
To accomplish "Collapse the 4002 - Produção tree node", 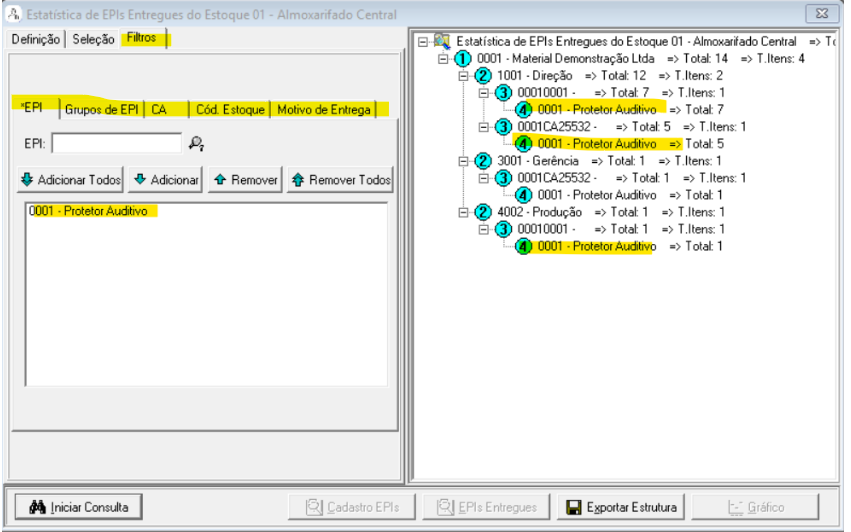I will [464, 212].
